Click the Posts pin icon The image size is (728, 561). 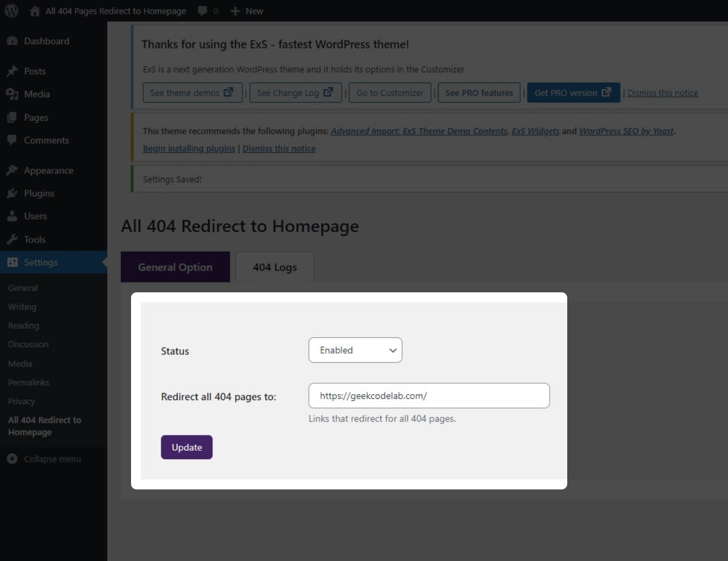[x=12, y=71]
